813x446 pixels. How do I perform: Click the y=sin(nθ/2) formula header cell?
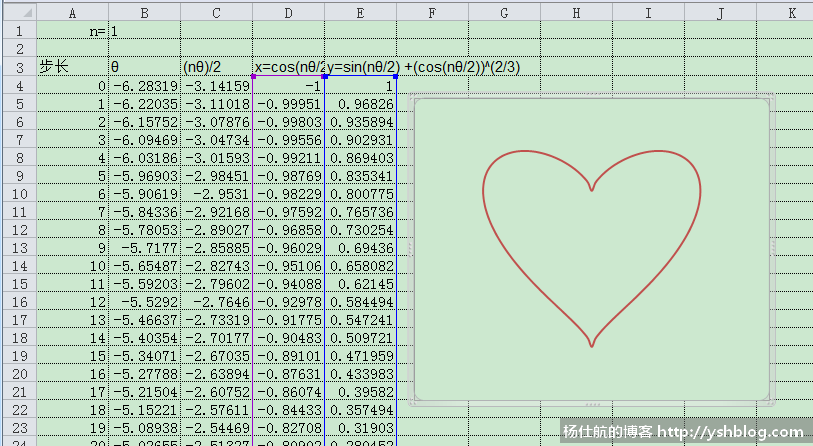point(361,67)
